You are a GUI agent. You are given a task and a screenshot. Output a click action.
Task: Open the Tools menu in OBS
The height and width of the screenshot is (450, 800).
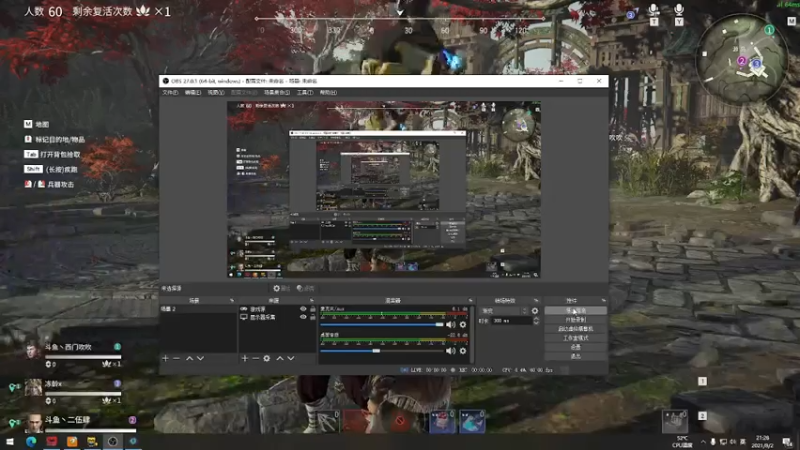click(x=305, y=93)
